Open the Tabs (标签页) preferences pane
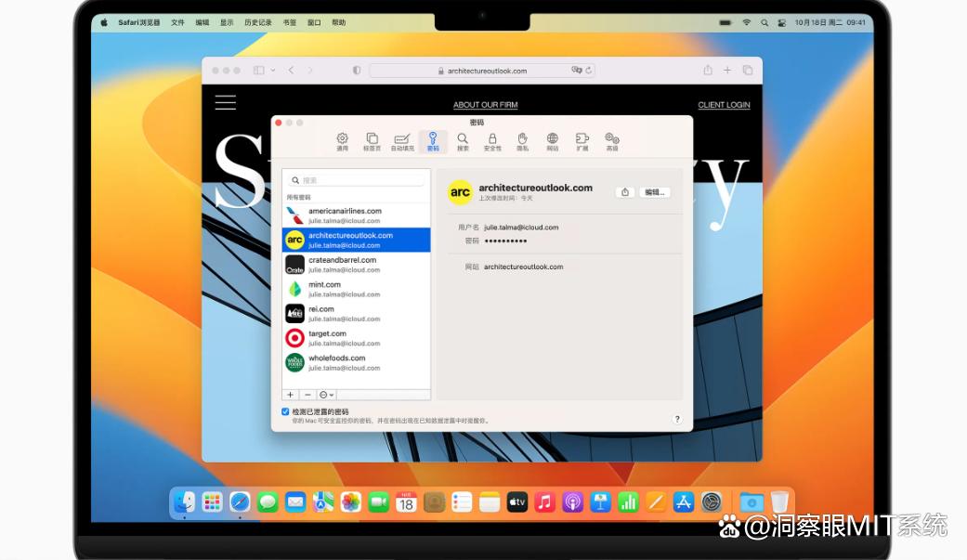 point(372,142)
